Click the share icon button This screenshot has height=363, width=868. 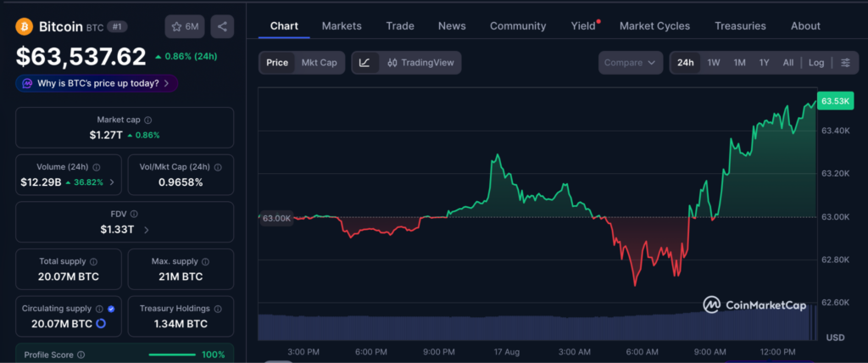click(x=222, y=26)
